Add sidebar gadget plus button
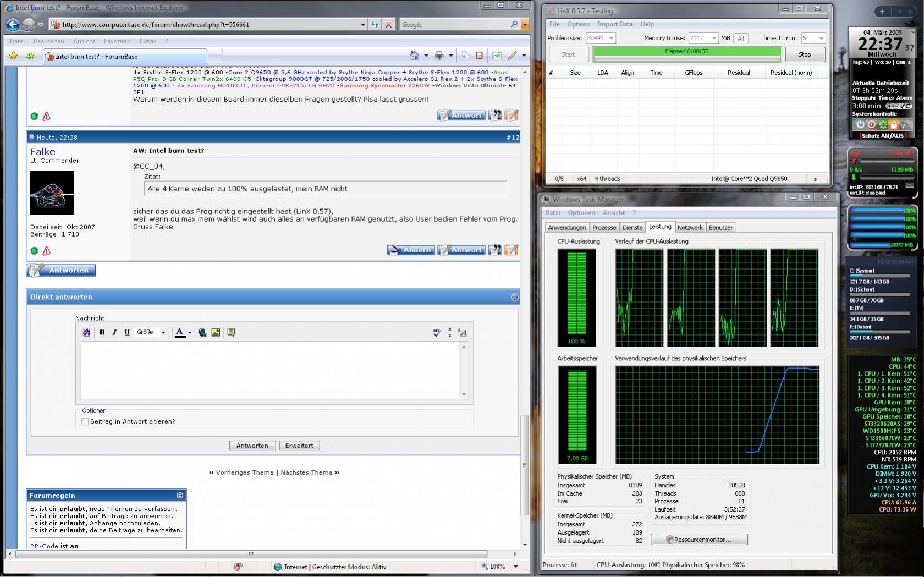 (x=882, y=11)
